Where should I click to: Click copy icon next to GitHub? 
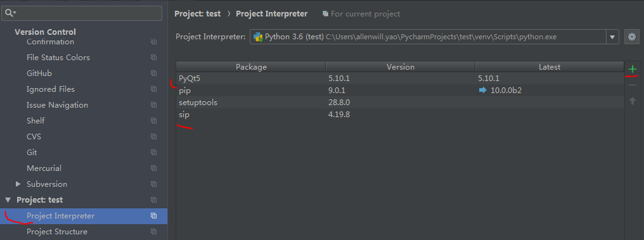153,73
